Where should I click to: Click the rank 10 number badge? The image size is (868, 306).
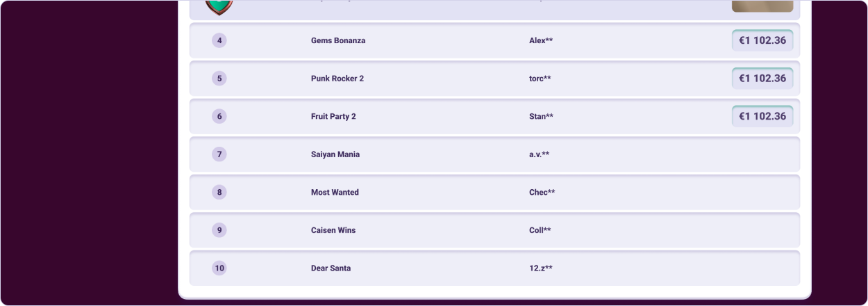click(219, 268)
